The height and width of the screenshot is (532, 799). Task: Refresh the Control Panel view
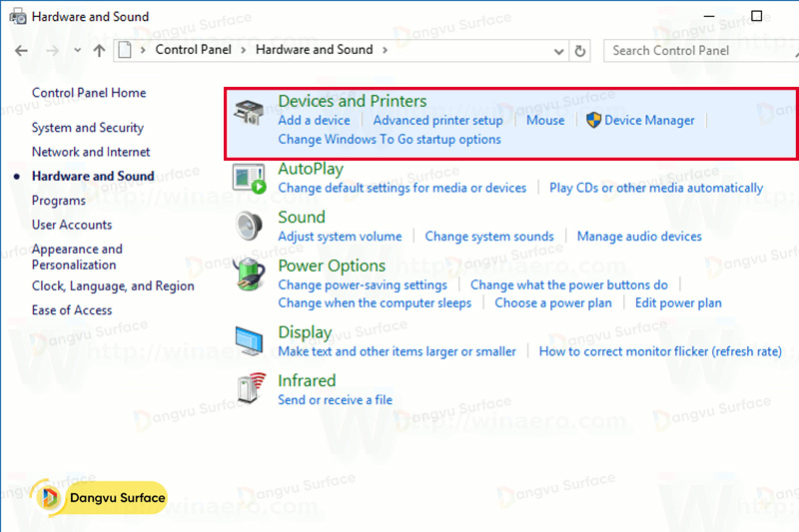tap(582, 50)
